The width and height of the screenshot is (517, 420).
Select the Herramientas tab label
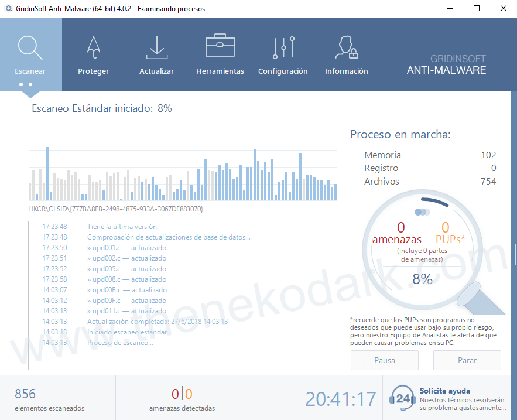point(220,71)
